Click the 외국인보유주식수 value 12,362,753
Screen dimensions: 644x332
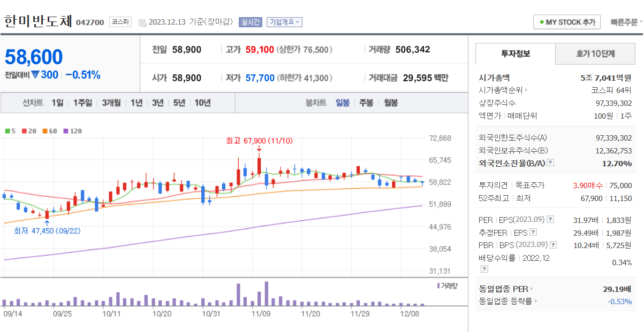click(613, 151)
